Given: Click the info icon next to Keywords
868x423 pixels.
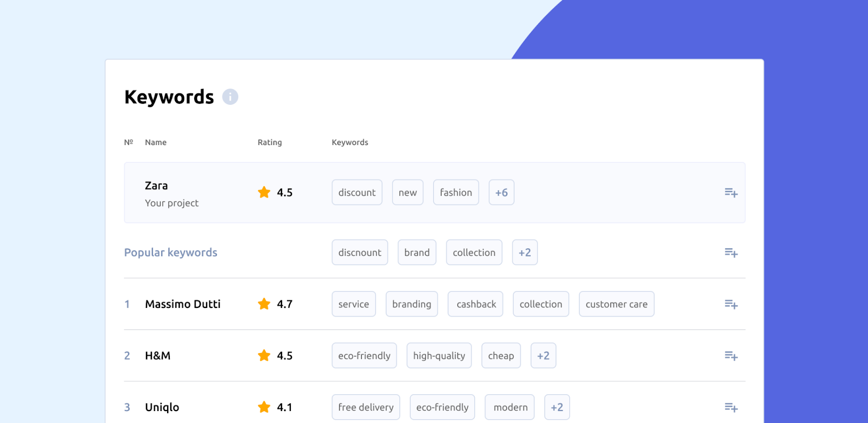Looking at the screenshot, I should coord(230,97).
